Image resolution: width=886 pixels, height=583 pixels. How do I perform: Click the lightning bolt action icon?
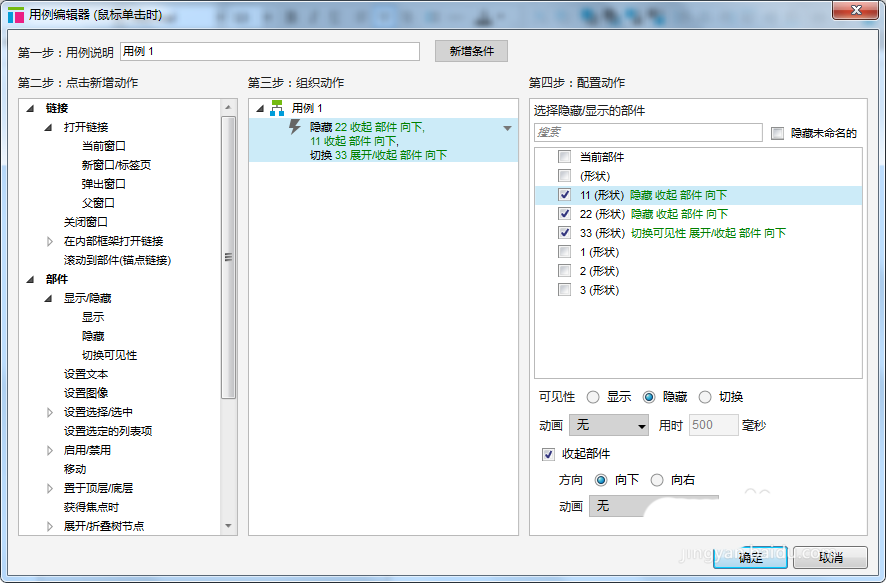(x=294, y=127)
